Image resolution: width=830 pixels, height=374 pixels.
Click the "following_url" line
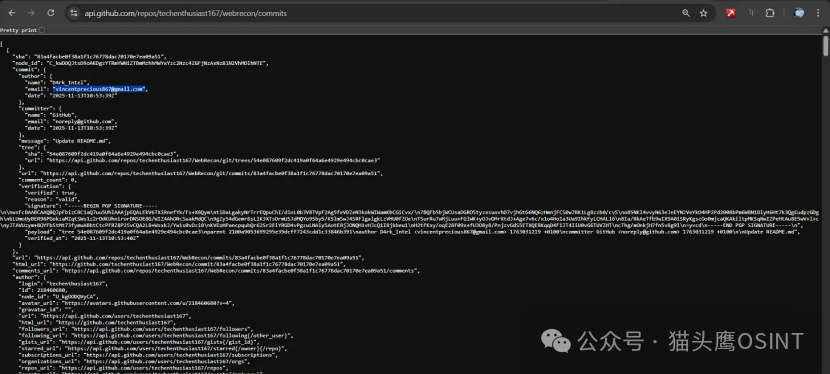[x=157, y=335]
